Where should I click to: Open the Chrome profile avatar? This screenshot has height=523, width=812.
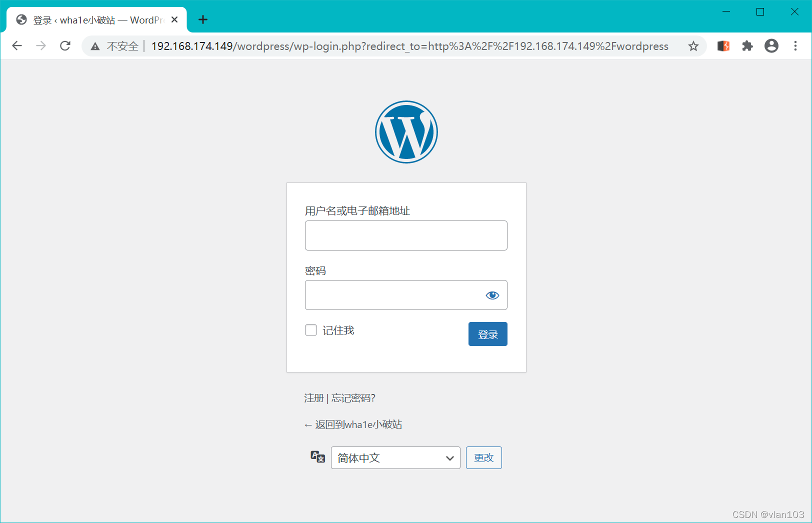coord(771,46)
